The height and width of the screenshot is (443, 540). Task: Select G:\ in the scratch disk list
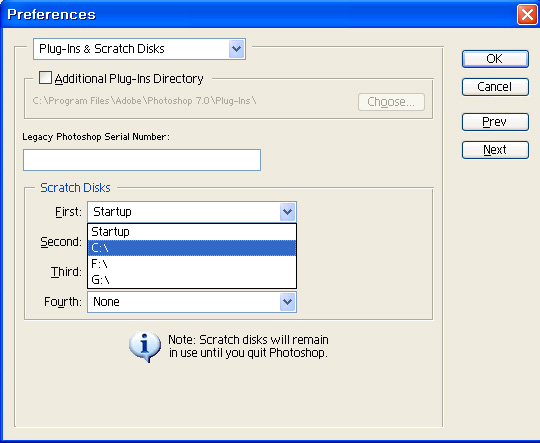point(192,279)
